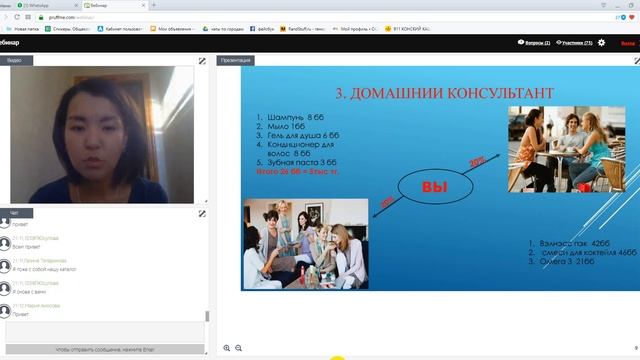The image size is (640, 360).
Task: Click slide line 'Гель для душа 6 бб'
Action: click(x=298, y=135)
